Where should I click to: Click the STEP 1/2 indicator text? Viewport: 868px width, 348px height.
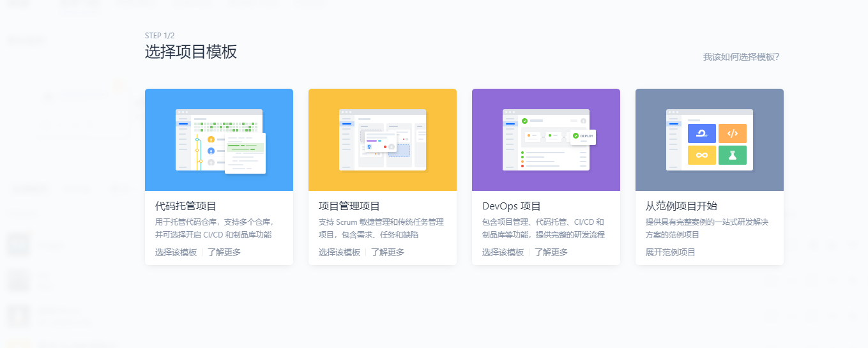pyautogui.click(x=160, y=36)
